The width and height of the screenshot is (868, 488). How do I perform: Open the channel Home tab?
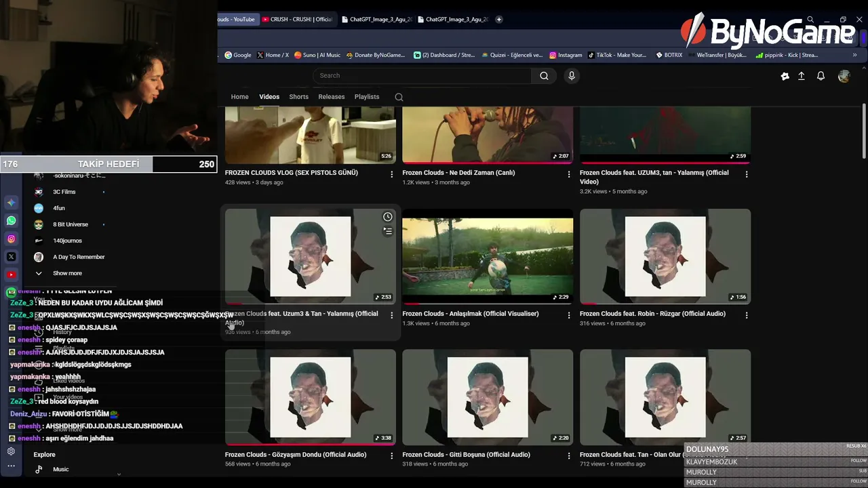239,97
